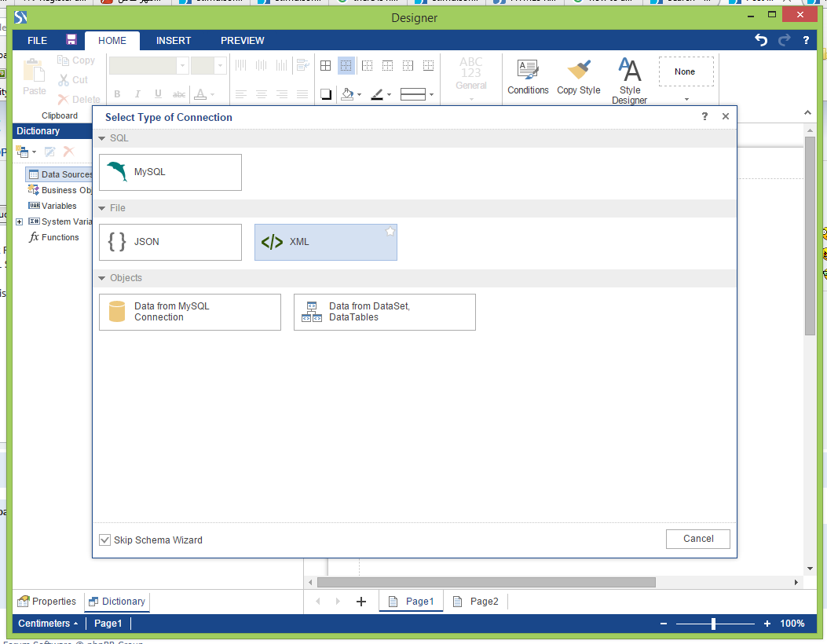Switch to Page1 tab
This screenshot has width=827, height=644.
coord(412,602)
